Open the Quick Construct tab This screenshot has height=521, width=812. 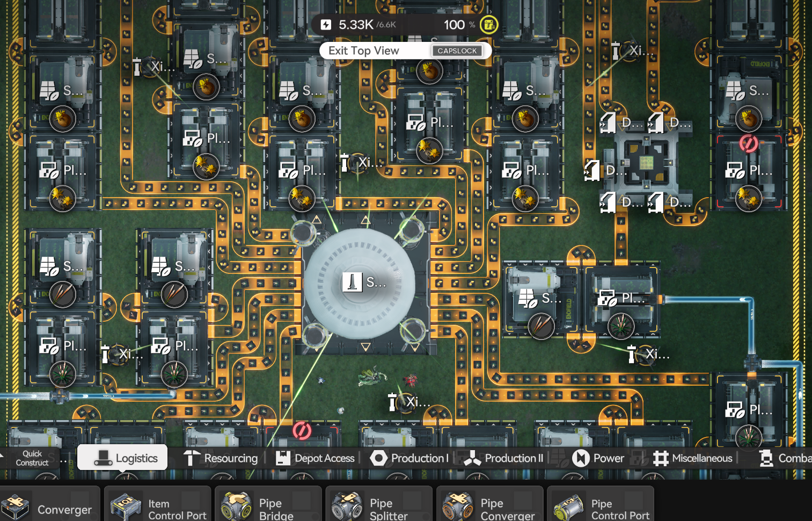[32, 458]
